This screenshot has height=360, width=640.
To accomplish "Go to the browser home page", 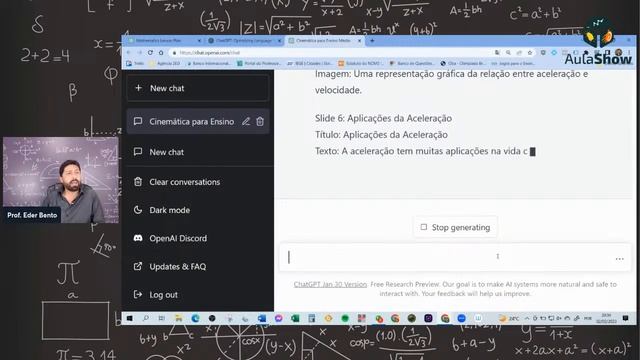I will [x=161, y=53].
